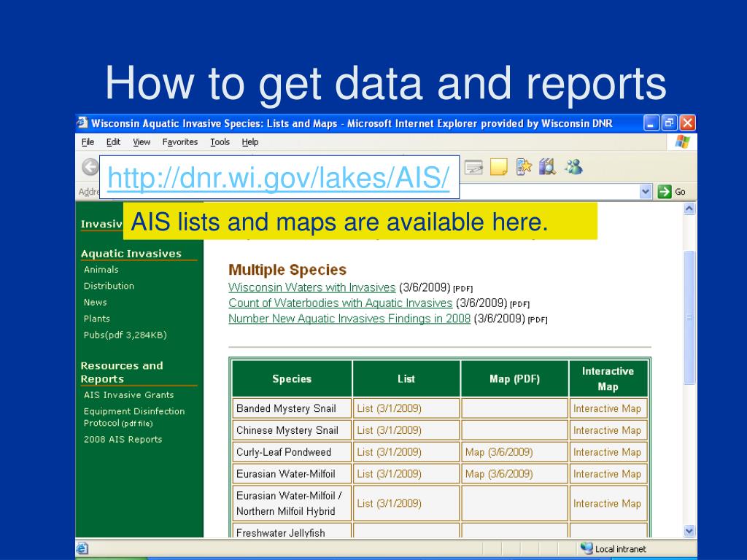
Task: Go to Animals in the sidebar
Action: [101, 270]
